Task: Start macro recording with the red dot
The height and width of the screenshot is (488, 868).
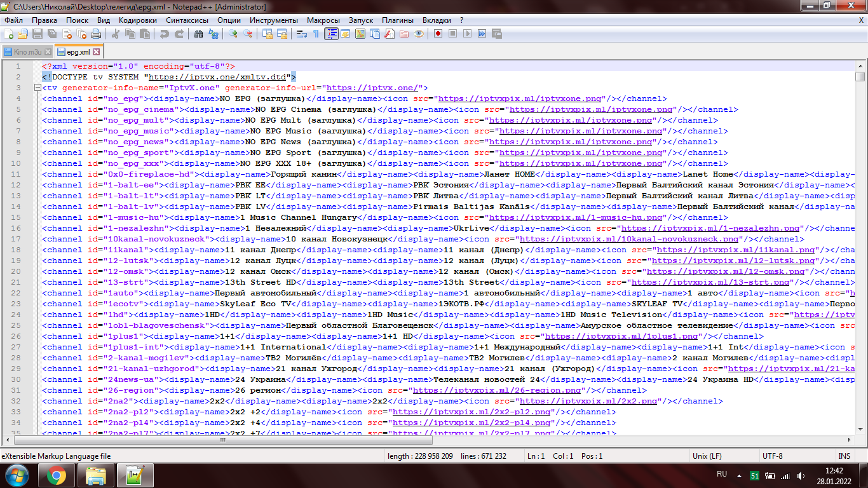Action: coord(438,34)
